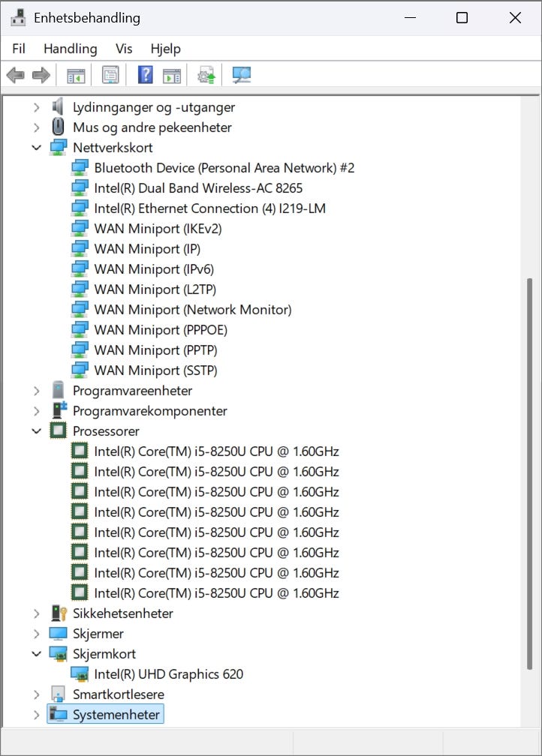Minimize the Enhetsbehandling window

tap(410, 18)
